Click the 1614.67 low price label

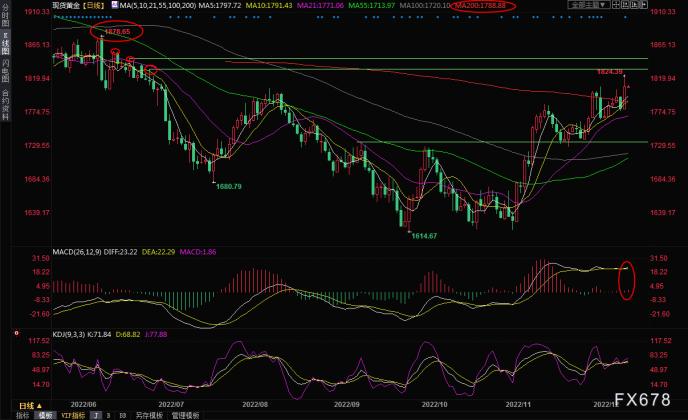tap(424, 236)
